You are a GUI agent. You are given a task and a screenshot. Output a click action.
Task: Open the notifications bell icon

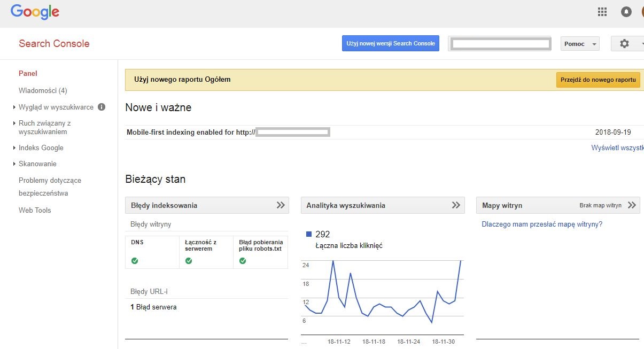tap(626, 12)
